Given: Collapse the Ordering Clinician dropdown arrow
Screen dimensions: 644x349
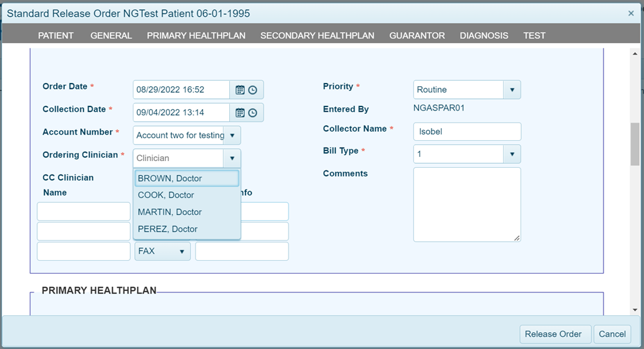Looking at the screenshot, I should tap(231, 158).
